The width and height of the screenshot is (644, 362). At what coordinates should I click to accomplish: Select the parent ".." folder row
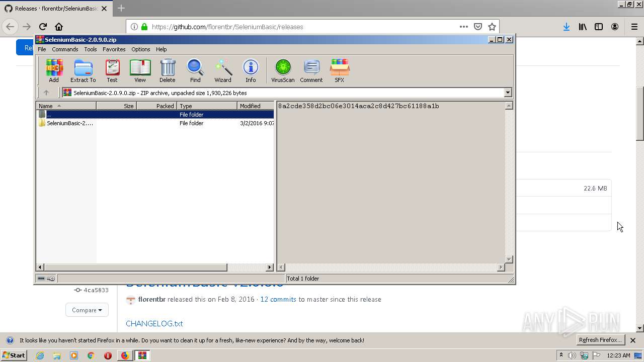point(155,115)
